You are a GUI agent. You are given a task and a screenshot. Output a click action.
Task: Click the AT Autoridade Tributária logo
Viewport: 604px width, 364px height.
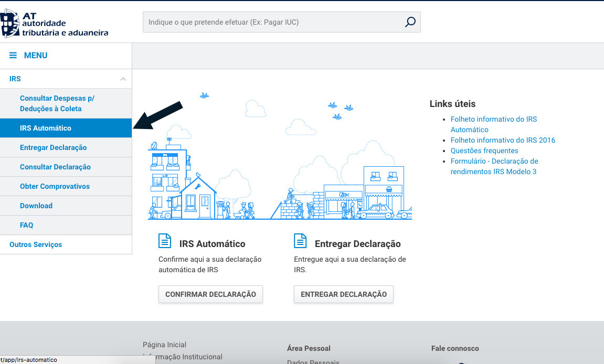pyautogui.click(x=55, y=24)
